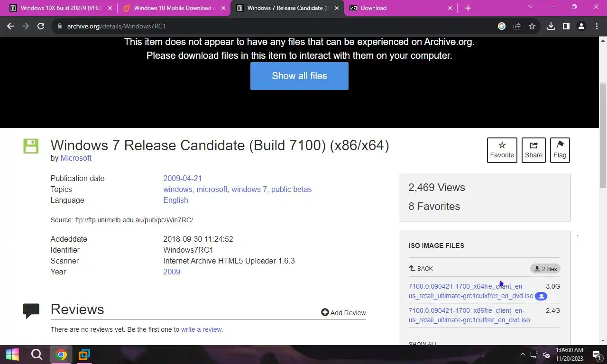The height and width of the screenshot is (364, 607).
Task: Open taskbar Search icon
Action: click(37, 354)
